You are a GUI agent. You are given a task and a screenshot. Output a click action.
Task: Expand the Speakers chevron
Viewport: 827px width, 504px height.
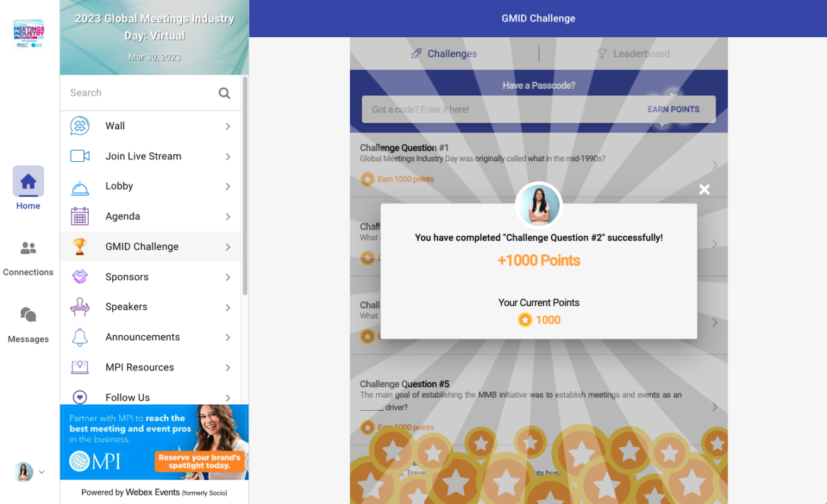[228, 307]
